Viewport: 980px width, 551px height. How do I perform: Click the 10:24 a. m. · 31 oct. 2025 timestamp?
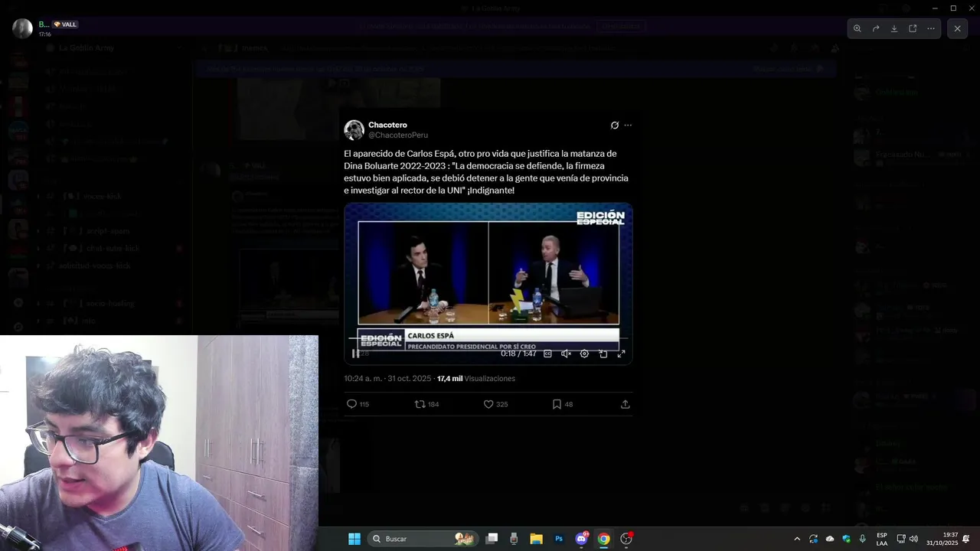tap(387, 379)
